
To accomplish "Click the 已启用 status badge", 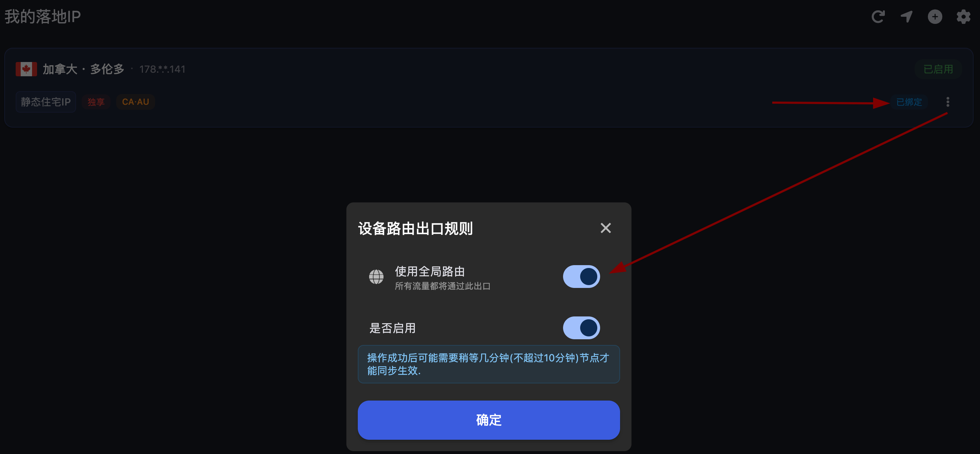I will coord(938,69).
